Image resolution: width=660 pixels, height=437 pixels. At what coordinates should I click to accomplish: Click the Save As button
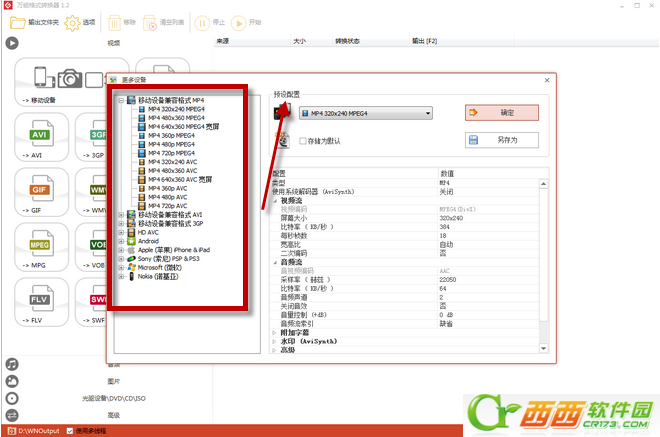pyautogui.click(x=502, y=140)
